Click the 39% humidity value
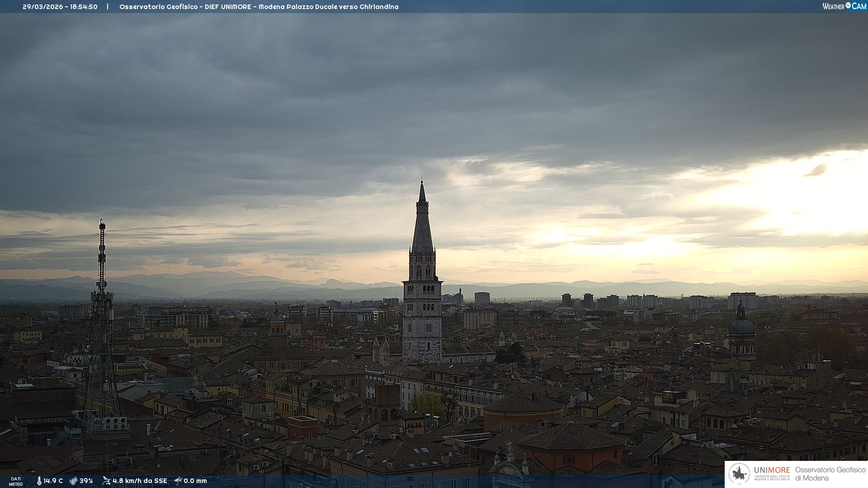This screenshot has height=488, width=868. 86,481
